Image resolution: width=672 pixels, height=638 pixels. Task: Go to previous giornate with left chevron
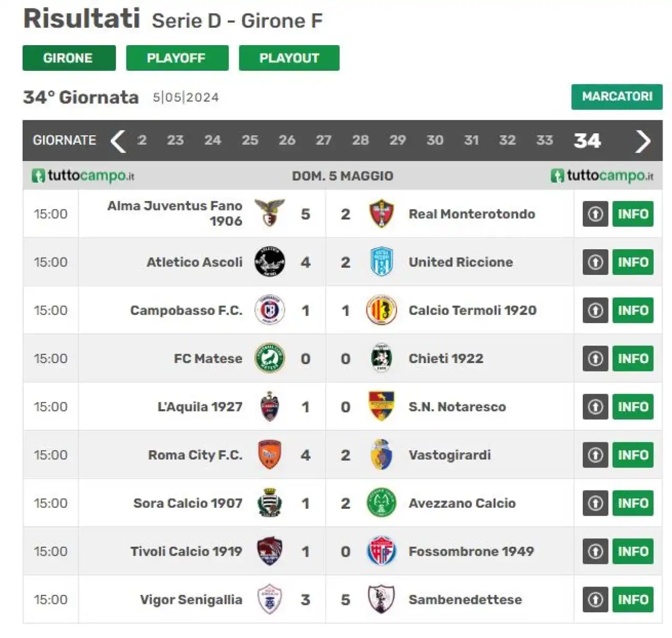click(x=118, y=141)
